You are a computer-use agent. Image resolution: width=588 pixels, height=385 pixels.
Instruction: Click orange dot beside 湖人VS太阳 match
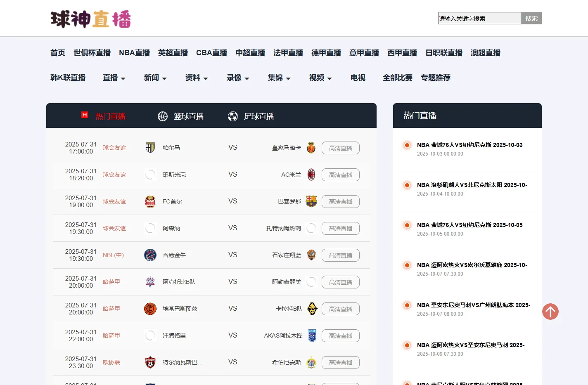[407, 185]
